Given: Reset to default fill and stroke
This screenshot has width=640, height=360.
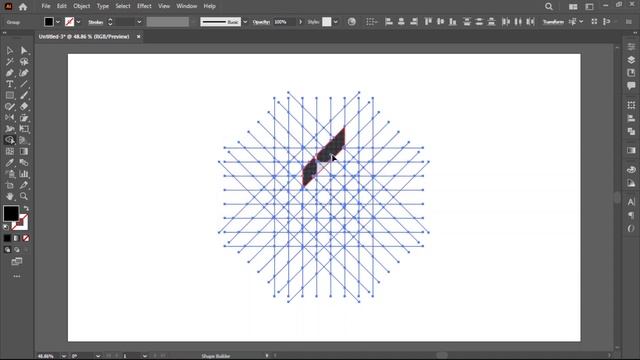Looking at the screenshot, I should tap(6, 227).
